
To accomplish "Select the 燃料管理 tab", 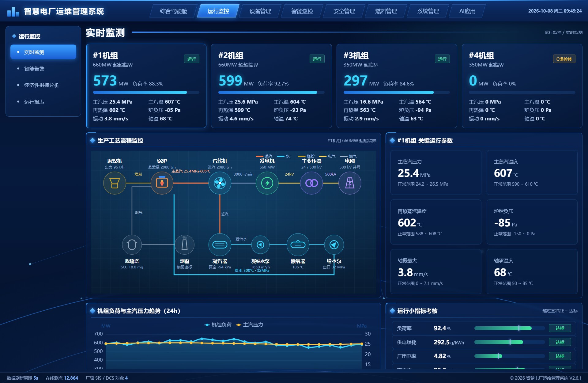I will tap(386, 11).
